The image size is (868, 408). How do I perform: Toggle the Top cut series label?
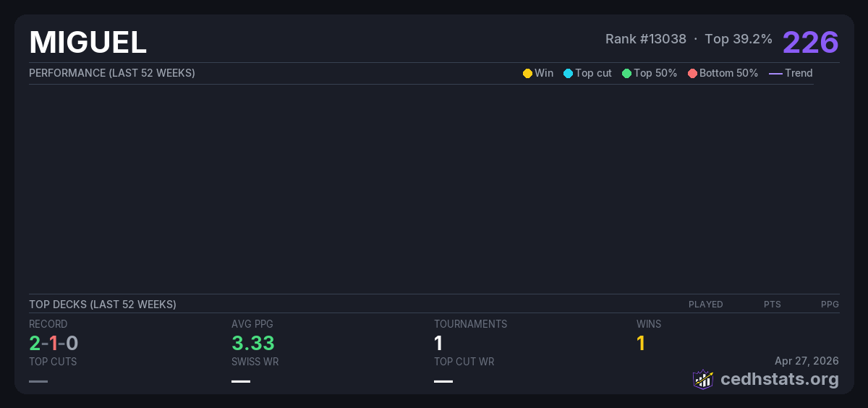[593, 73]
